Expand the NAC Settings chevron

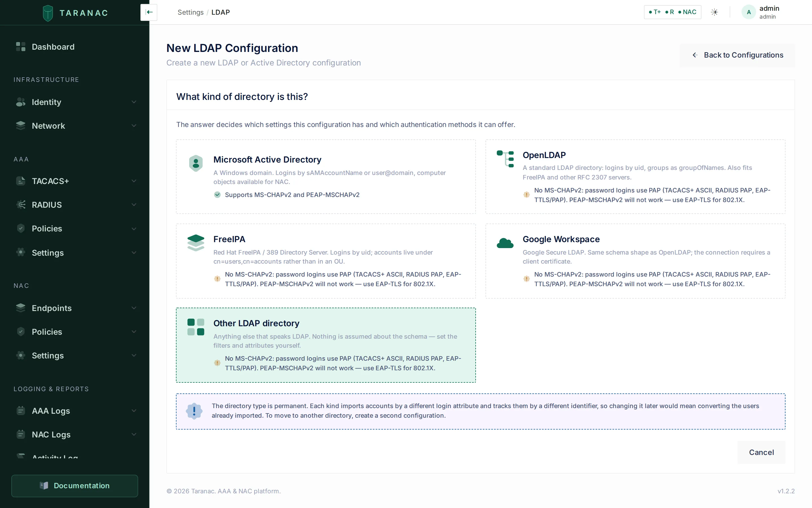pyautogui.click(x=134, y=356)
